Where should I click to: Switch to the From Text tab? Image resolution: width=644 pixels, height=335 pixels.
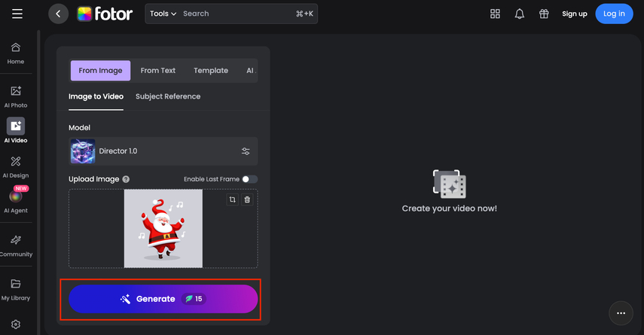(x=157, y=71)
